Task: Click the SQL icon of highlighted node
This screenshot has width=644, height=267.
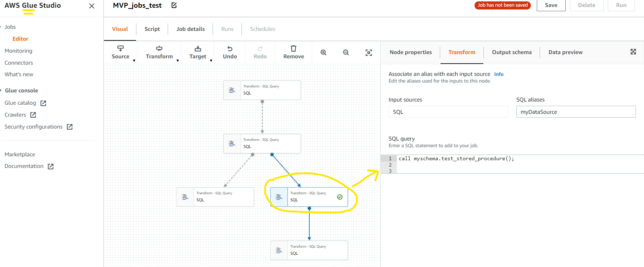Action: [x=279, y=197]
